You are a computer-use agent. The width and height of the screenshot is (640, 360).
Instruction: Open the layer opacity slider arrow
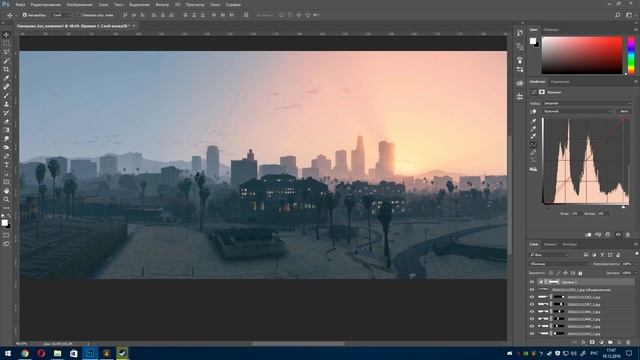coord(635,264)
